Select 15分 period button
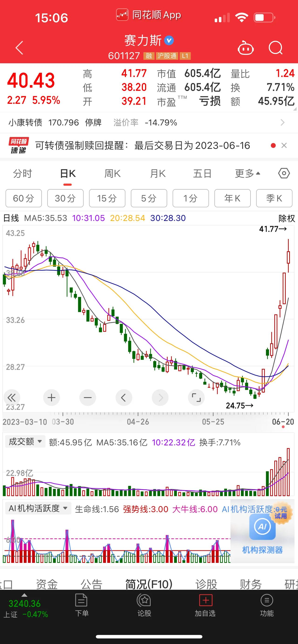This screenshot has height=644, width=298. tap(107, 198)
